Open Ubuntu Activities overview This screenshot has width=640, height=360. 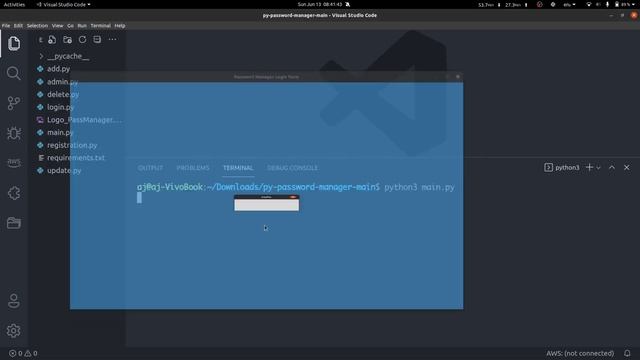click(x=14, y=4)
